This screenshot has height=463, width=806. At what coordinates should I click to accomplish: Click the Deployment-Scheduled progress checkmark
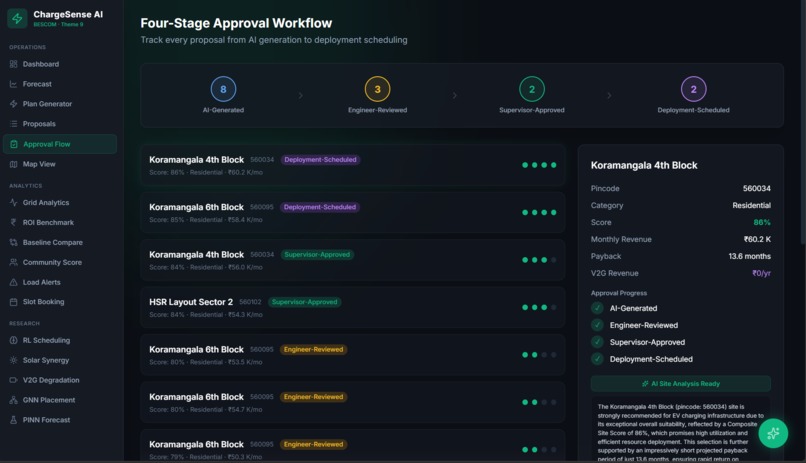[597, 359]
